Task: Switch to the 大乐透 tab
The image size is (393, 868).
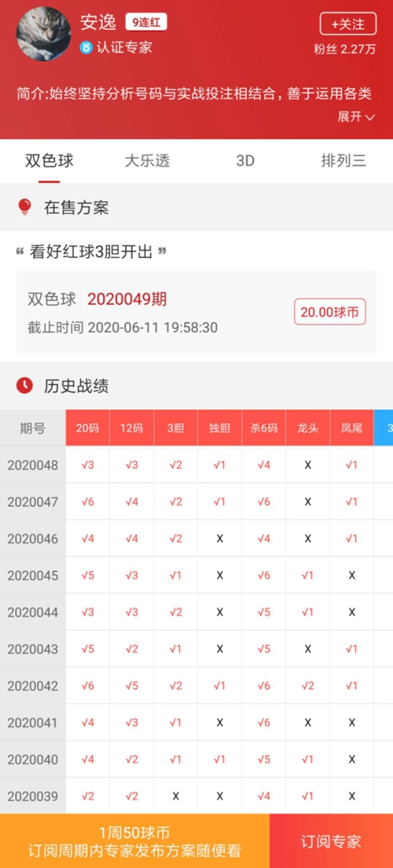Action: point(147,161)
